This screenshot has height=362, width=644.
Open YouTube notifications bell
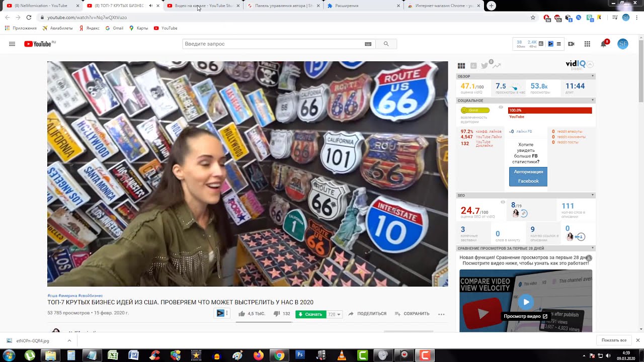[x=603, y=44]
